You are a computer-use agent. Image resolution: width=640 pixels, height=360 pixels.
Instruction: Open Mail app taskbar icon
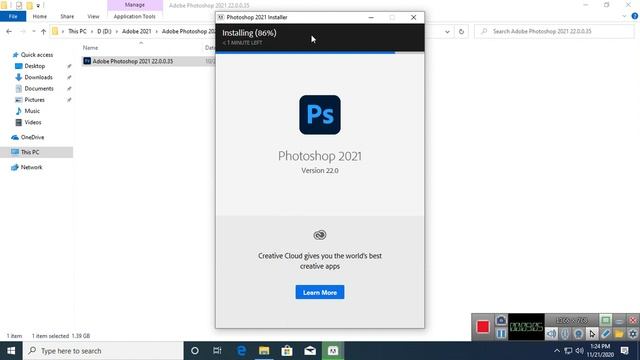(310, 351)
